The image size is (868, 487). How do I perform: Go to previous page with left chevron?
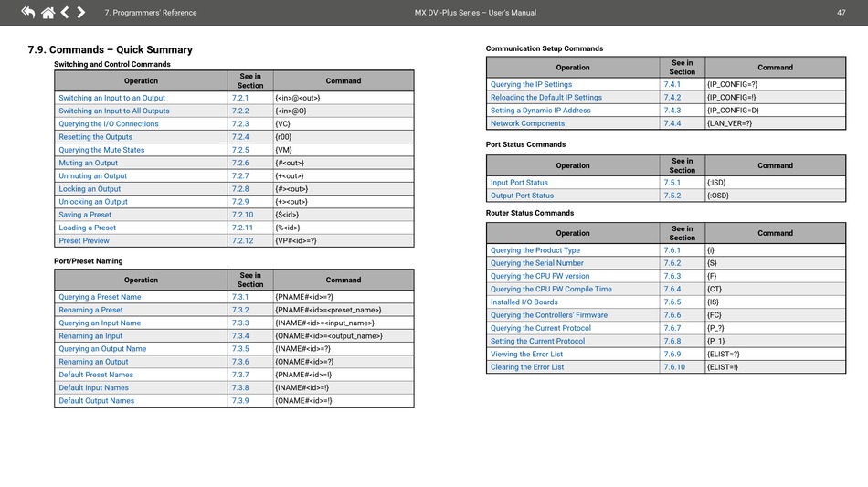(65, 12)
